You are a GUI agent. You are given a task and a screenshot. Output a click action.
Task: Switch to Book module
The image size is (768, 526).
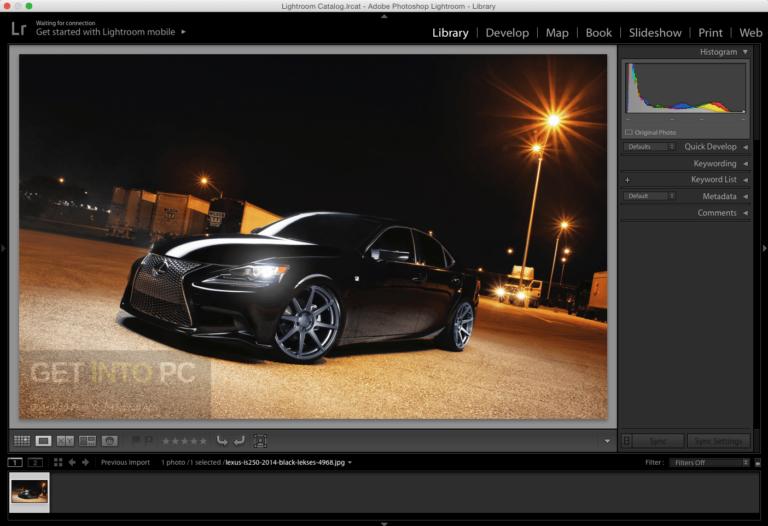tap(599, 33)
